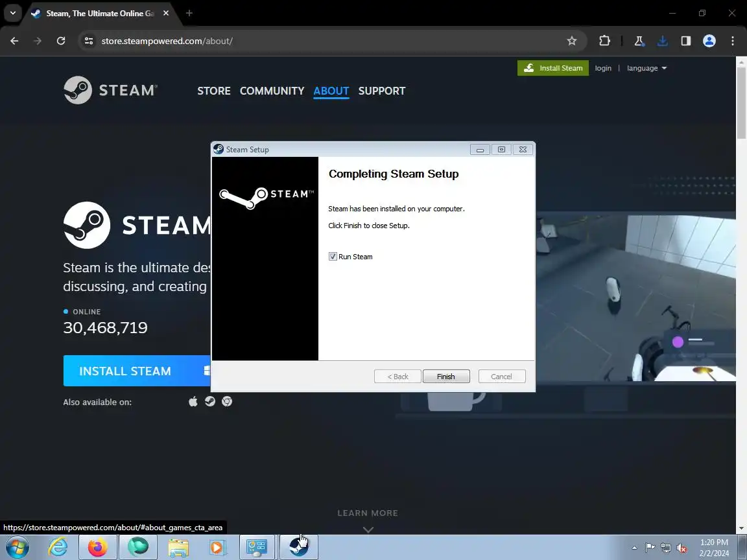The image size is (747, 560).
Task: Click the Steam logo in page header
Action: click(110, 90)
